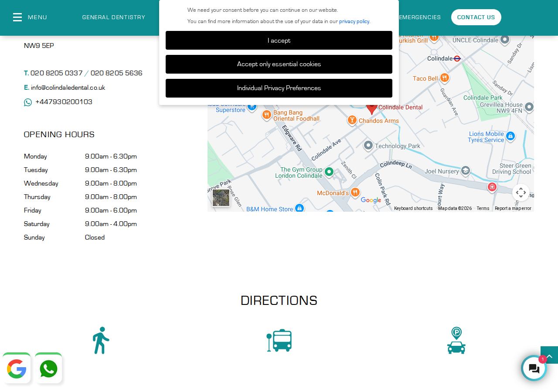
Task: Click the NW9 5EP postcode text
Action: (x=39, y=45)
